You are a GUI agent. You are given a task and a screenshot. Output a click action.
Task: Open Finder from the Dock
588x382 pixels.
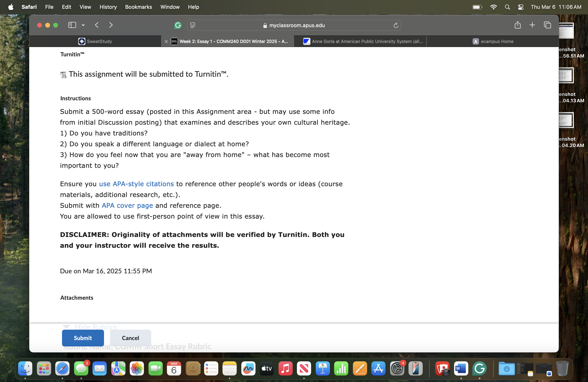(x=25, y=369)
